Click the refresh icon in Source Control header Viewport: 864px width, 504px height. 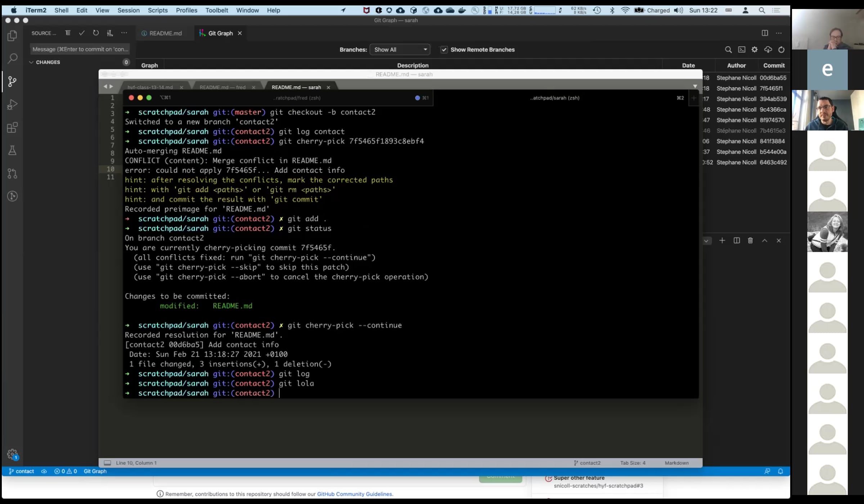[x=96, y=33]
